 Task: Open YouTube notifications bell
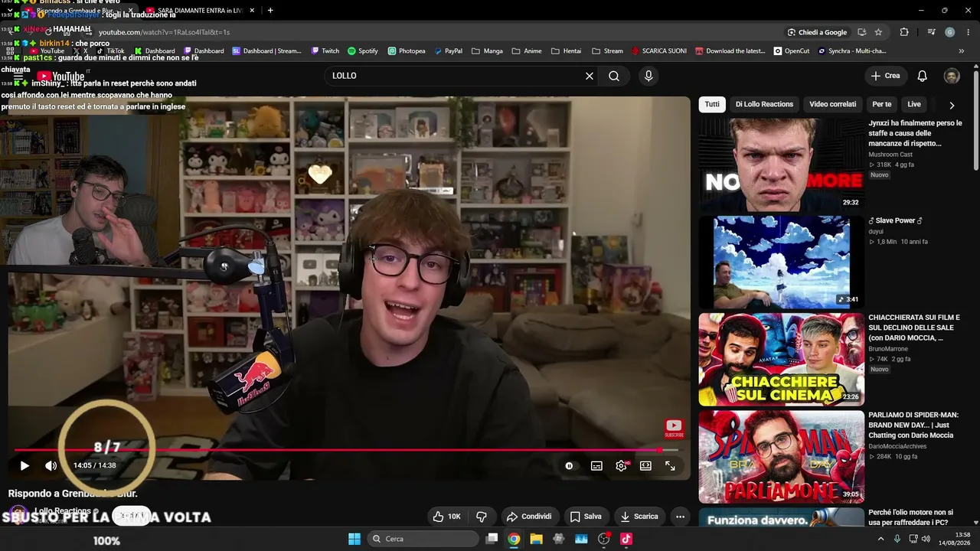[x=923, y=76]
